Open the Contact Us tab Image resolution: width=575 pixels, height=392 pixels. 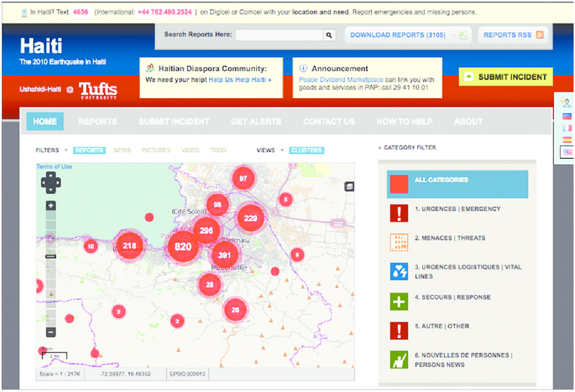click(329, 122)
